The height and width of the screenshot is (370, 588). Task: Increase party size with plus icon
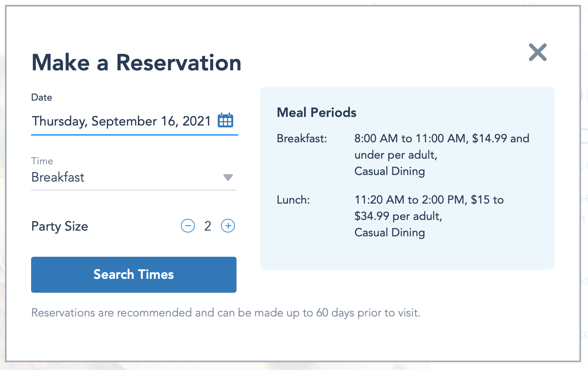coord(228,226)
